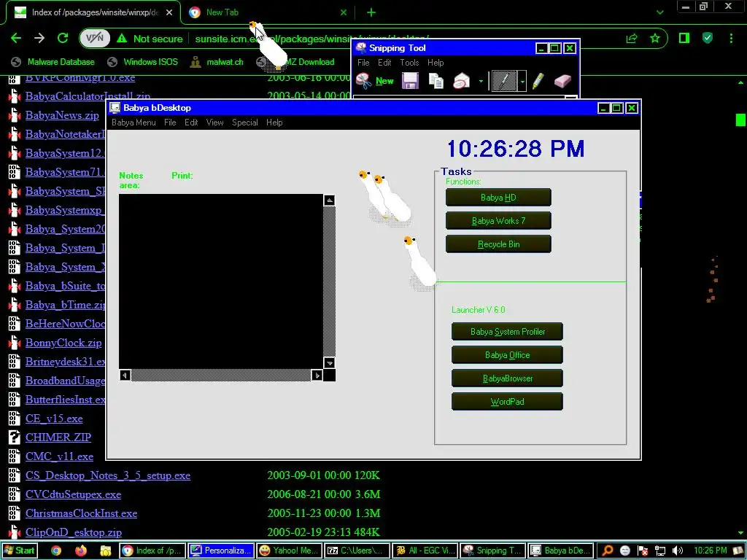Pick the pink Eraser tool
Viewport: 747px width, 560px height.
click(x=562, y=81)
